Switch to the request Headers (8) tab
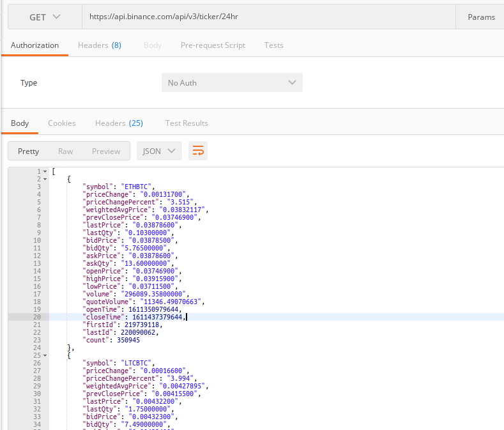The height and width of the screenshot is (430, 504). click(x=100, y=45)
